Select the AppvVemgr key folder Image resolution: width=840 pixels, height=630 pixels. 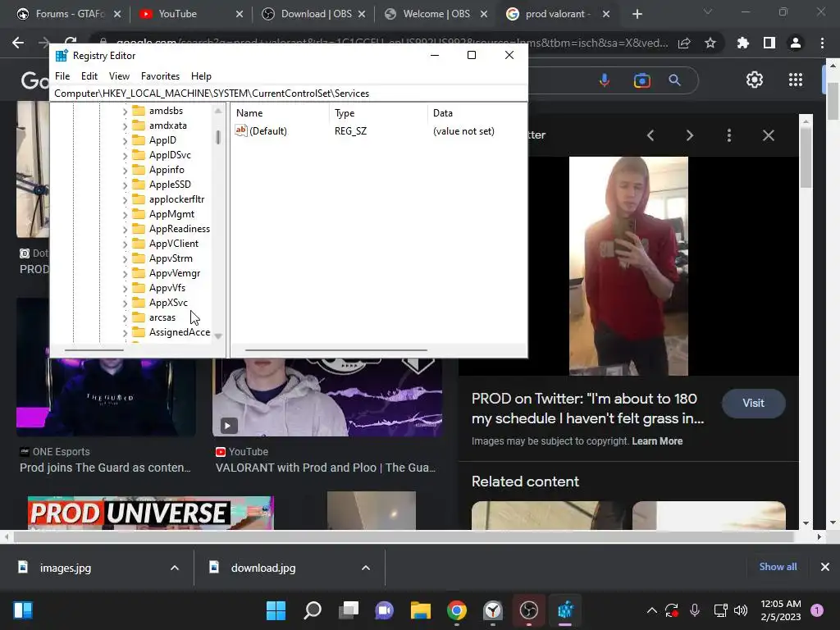166,273
